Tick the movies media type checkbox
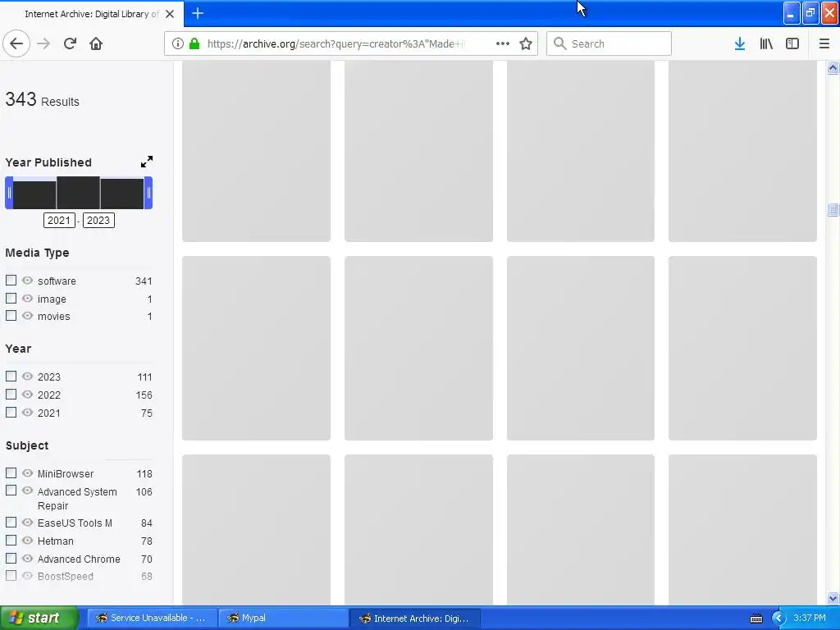The width and height of the screenshot is (840, 630). tap(11, 316)
